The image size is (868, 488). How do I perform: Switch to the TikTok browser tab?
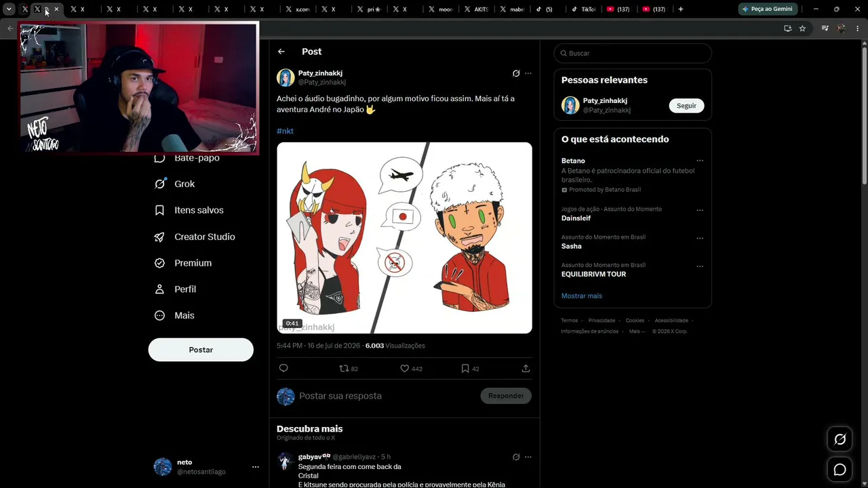(583, 9)
